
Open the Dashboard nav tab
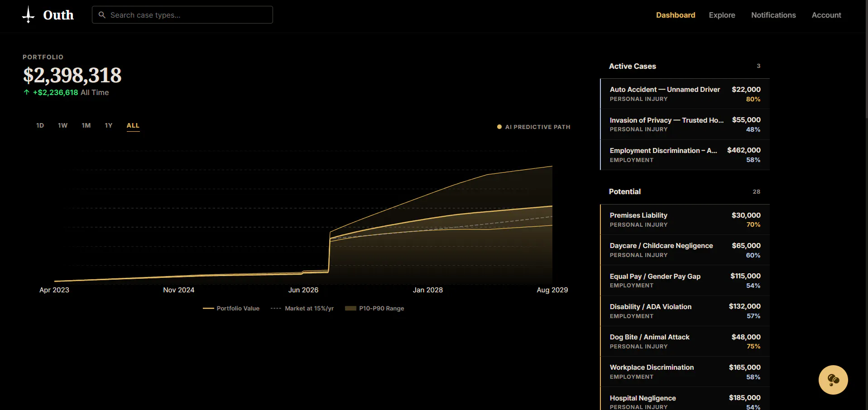(x=676, y=15)
